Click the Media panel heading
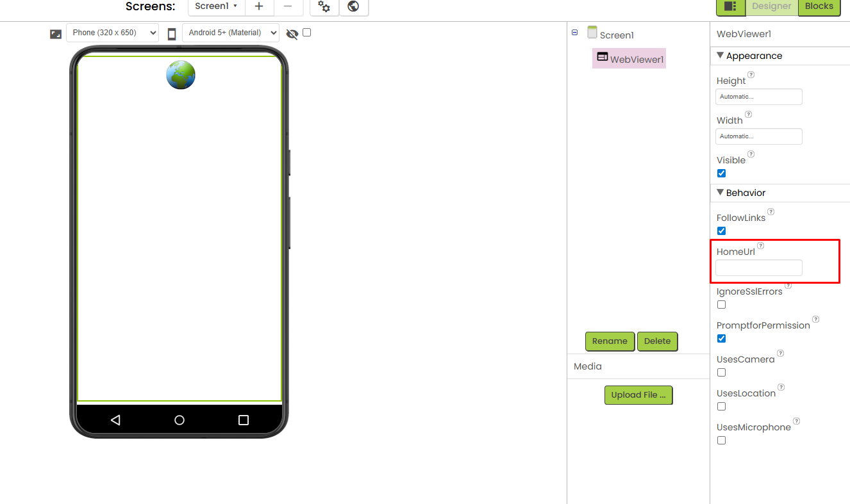The width and height of the screenshot is (850, 504). pyautogui.click(x=588, y=366)
